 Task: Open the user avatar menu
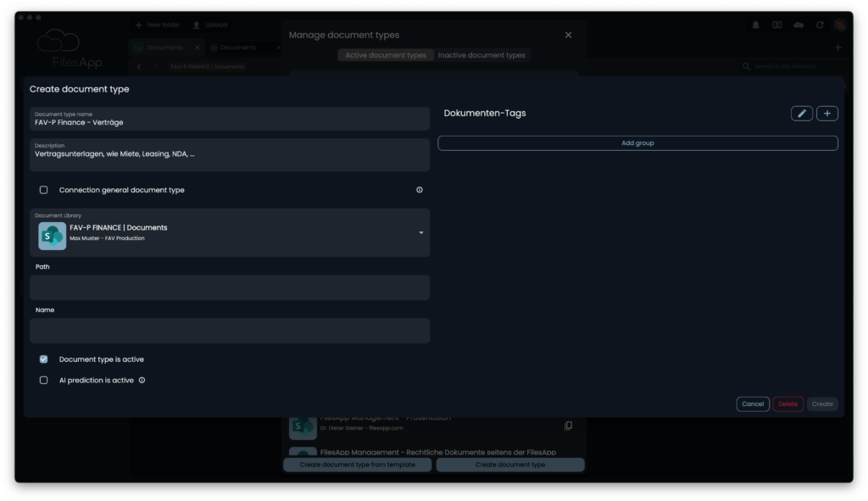[840, 25]
